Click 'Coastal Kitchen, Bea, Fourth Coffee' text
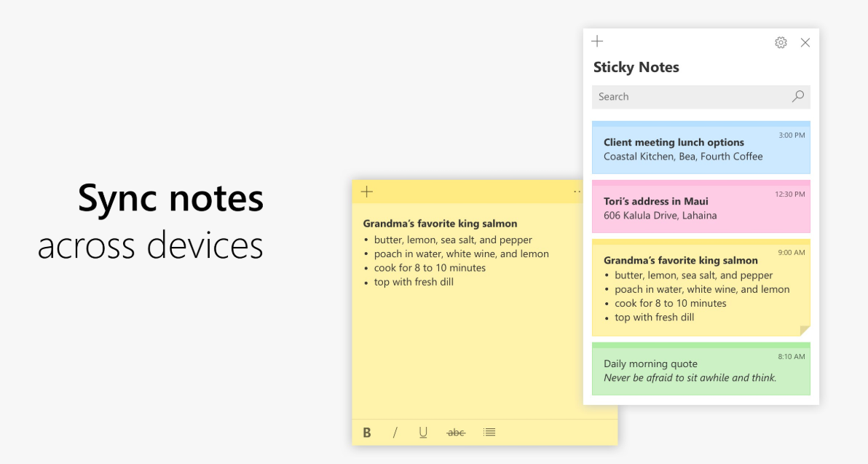Viewport: 868px width, 464px height. pos(683,157)
